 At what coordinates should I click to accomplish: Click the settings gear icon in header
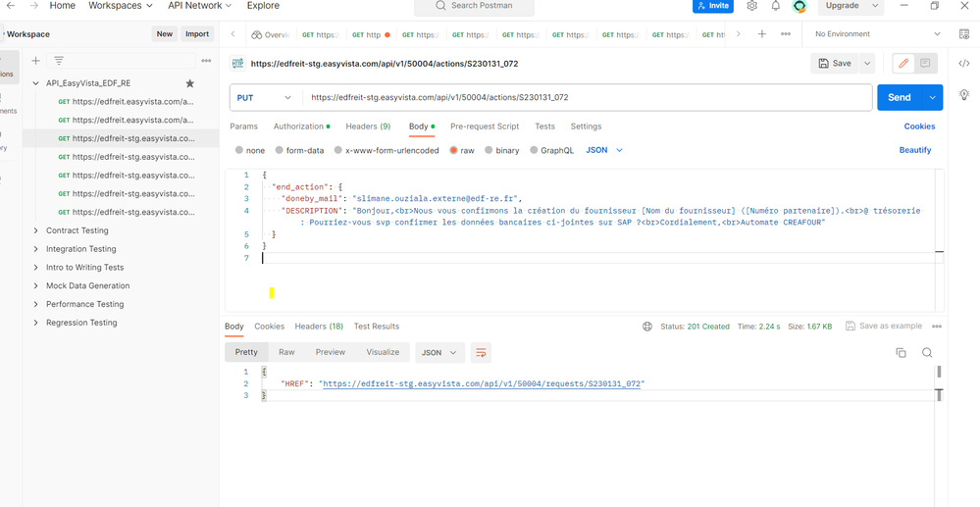point(752,6)
